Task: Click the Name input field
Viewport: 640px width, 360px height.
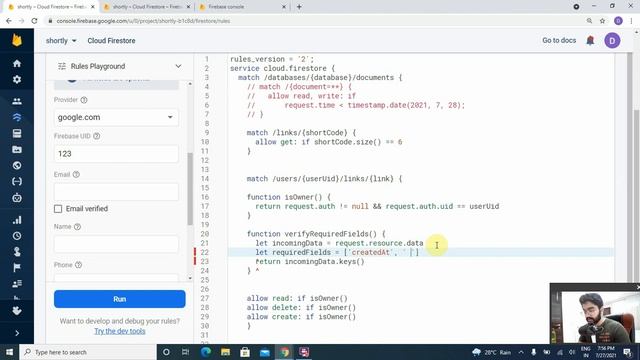Action: pyautogui.click(x=116, y=244)
